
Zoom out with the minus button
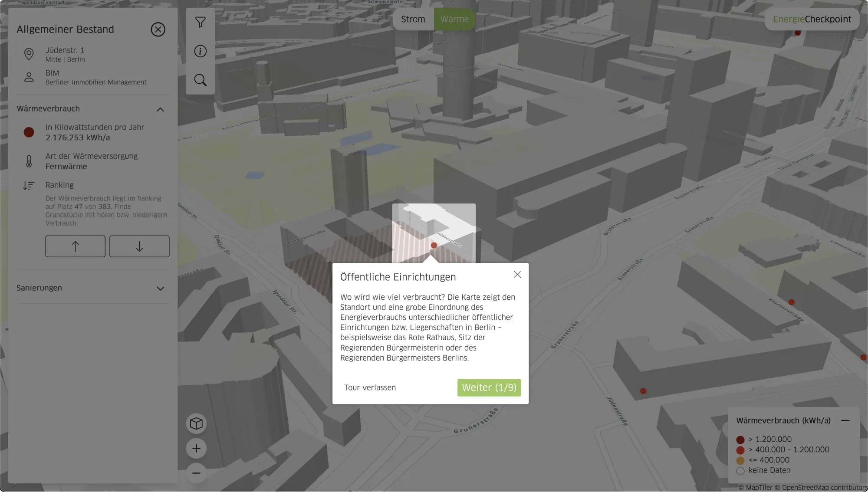coord(196,472)
